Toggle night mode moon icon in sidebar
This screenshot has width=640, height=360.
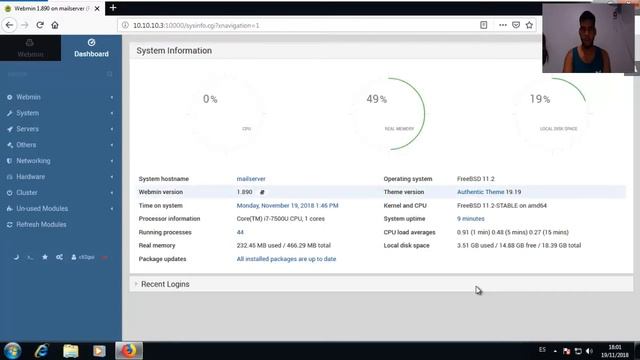[16, 257]
